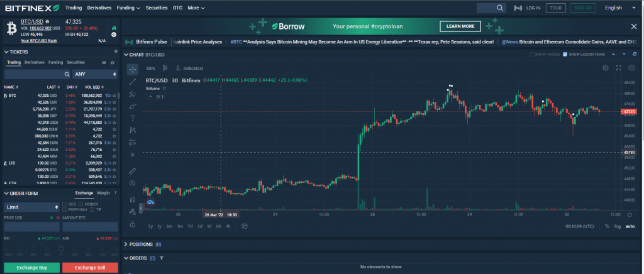Viewport: 644px width, 274px height.
Task: Tick the OCO checkbox
Action: tap(64, 204)
